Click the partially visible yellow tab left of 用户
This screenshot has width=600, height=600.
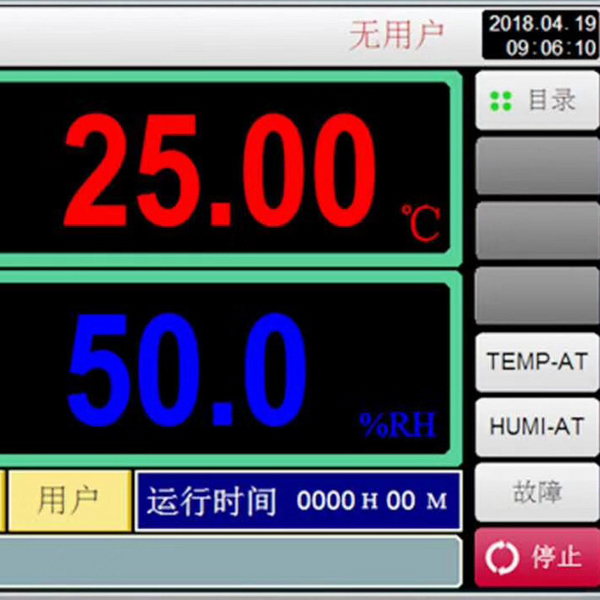tap(3, 500)
